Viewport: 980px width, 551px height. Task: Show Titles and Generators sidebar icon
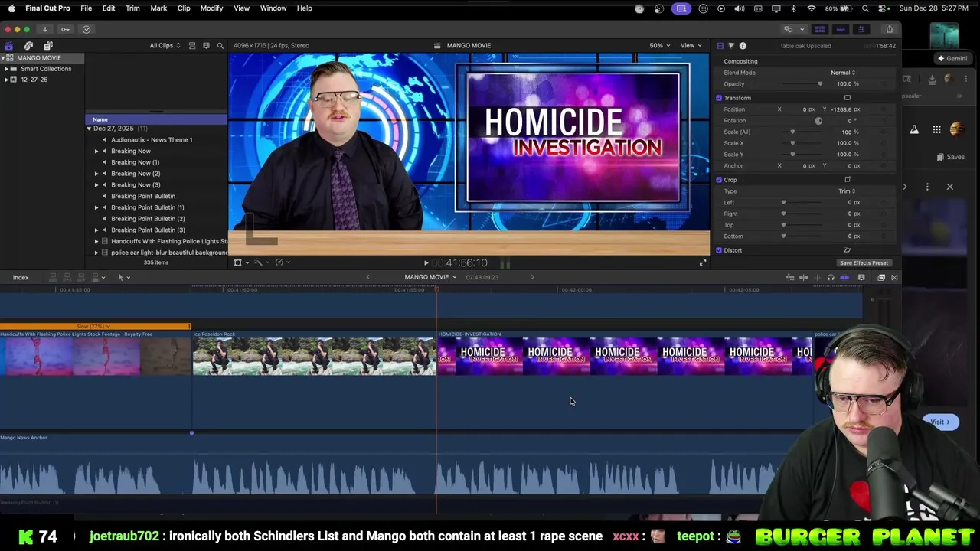[47, 46]
